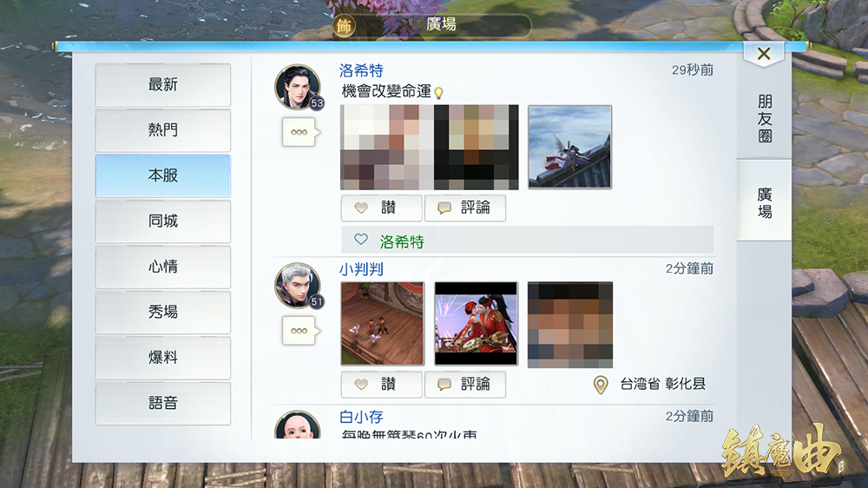868x488 pixels.
Task: Open the 爆料 category
Action: point(163,358)
